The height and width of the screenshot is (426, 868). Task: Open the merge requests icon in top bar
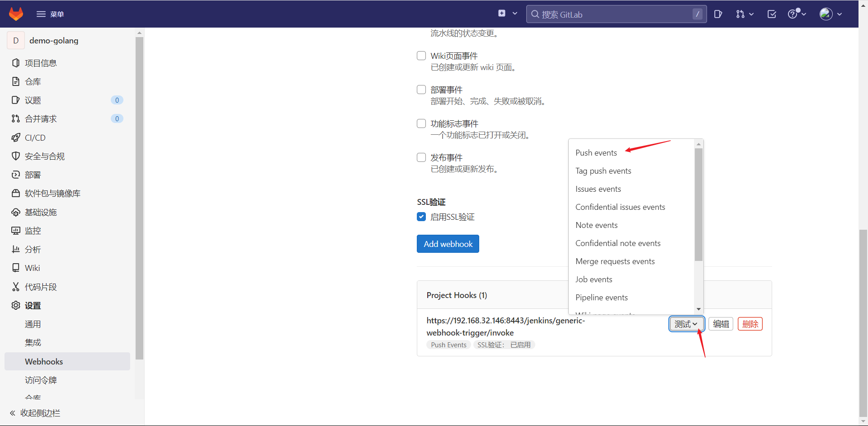[740, 14]
